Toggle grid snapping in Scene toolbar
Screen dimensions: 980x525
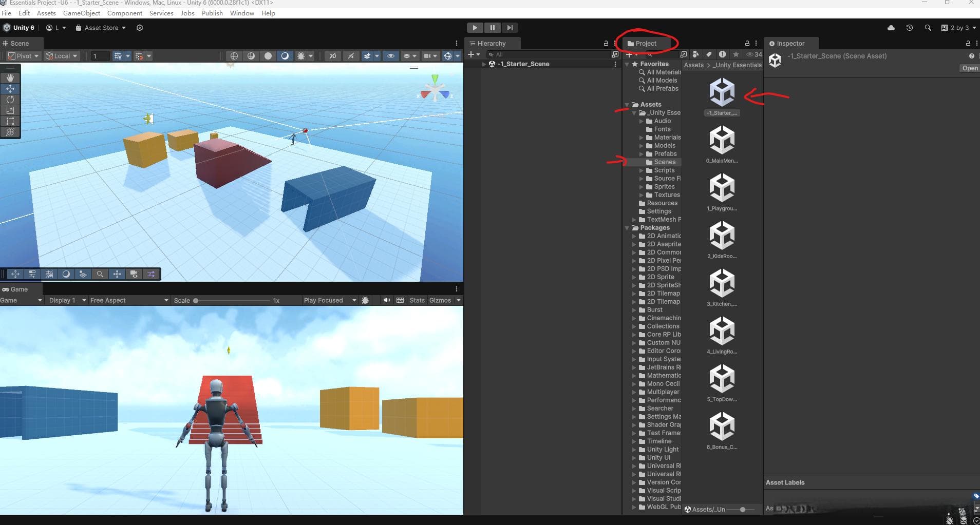[x=139, y=56]
